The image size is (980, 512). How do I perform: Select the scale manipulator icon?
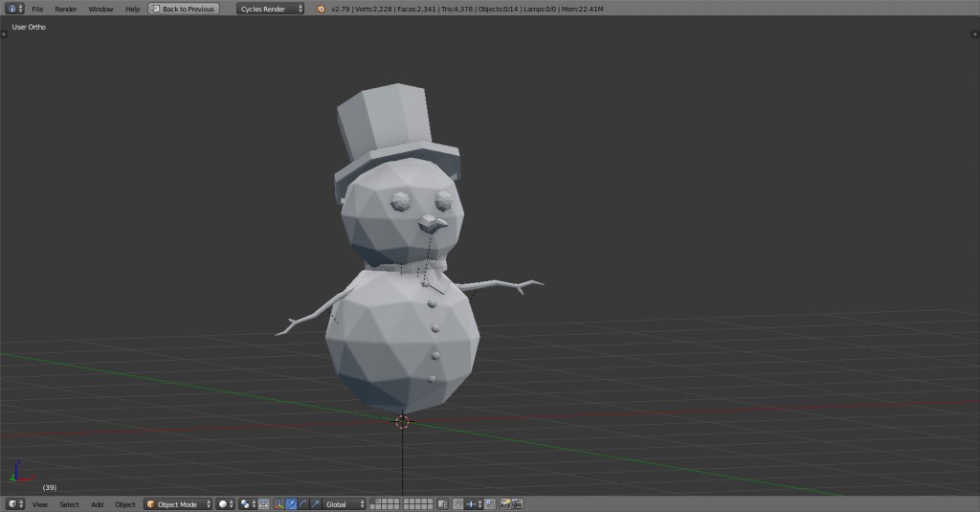point(314,504)
